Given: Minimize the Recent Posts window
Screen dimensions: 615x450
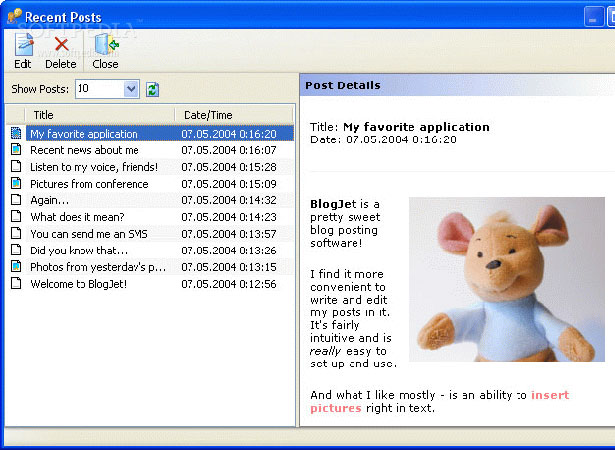Looking at the screenshot, I should click(x=593, y=17).
